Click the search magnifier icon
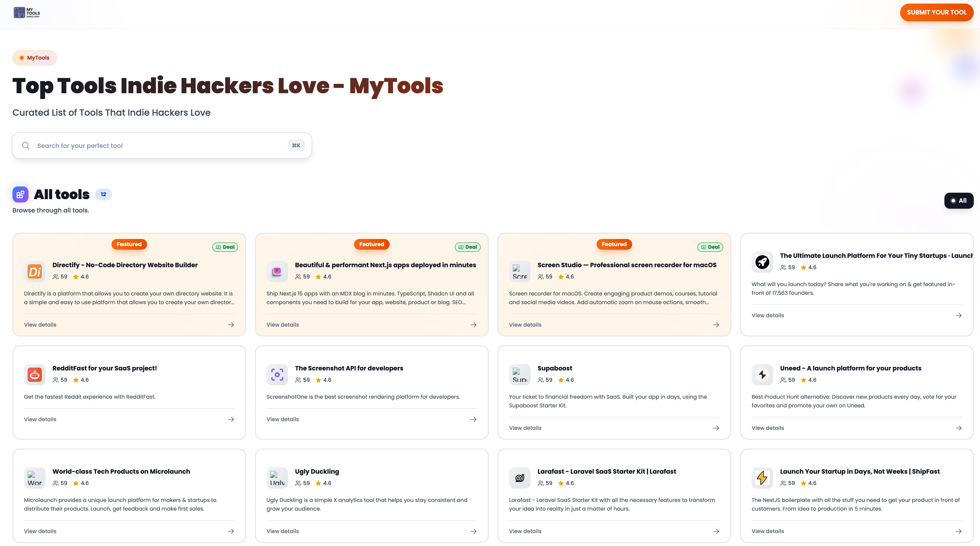 pyautogui.click(x=26, y=145)
